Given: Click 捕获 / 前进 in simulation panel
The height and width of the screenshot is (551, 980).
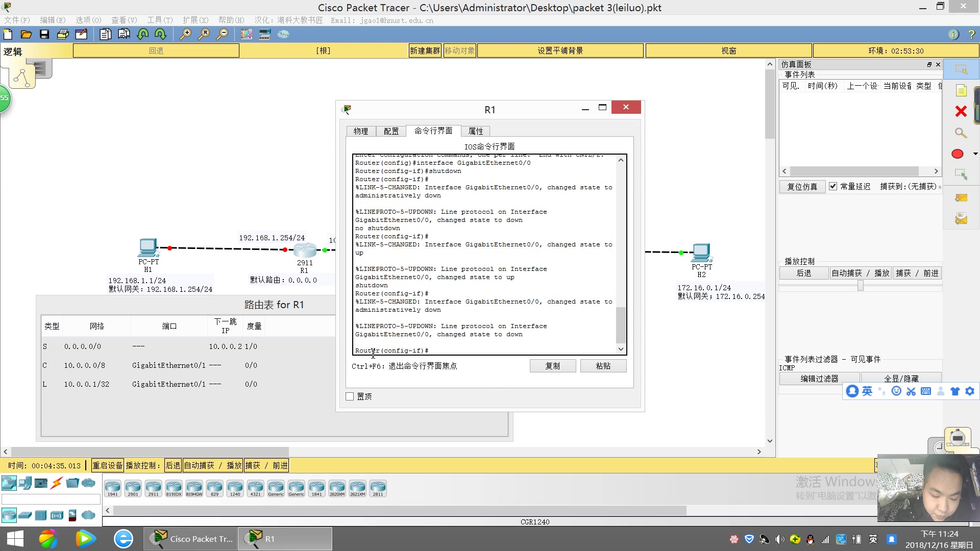Looking at the screenshot, I should (x=917, y=273).
